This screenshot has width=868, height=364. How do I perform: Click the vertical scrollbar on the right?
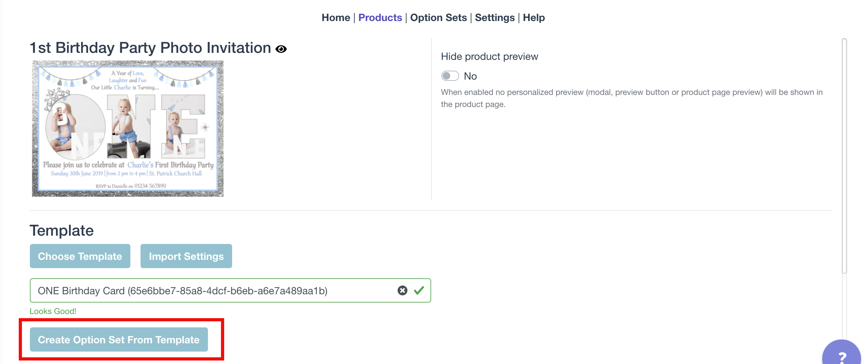coord(844,155)
